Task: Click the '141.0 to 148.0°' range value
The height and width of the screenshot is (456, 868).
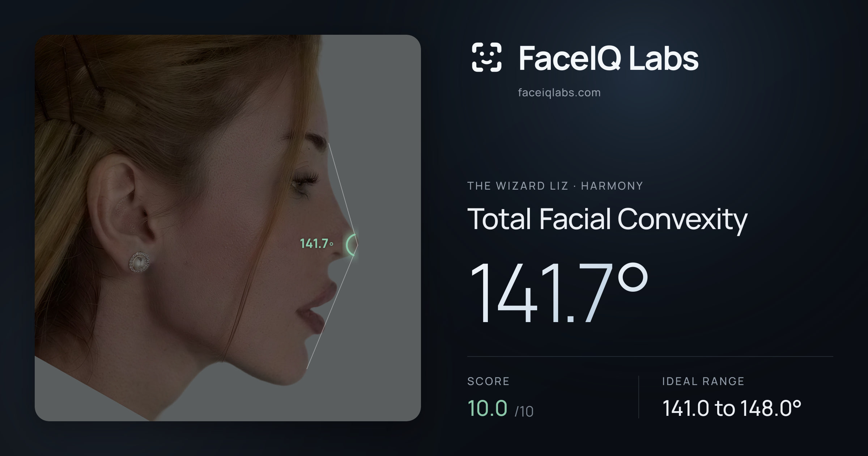Action: [x=732, y=408]
